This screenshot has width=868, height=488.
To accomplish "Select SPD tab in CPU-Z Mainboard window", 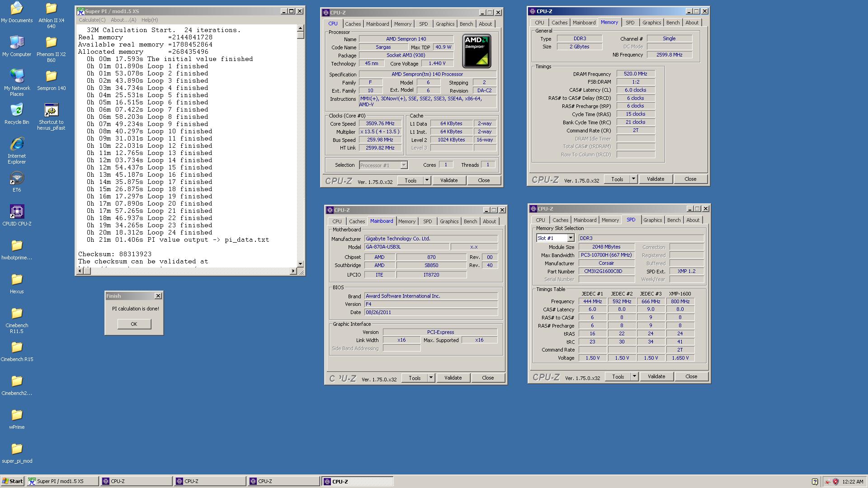I will 427,221.
